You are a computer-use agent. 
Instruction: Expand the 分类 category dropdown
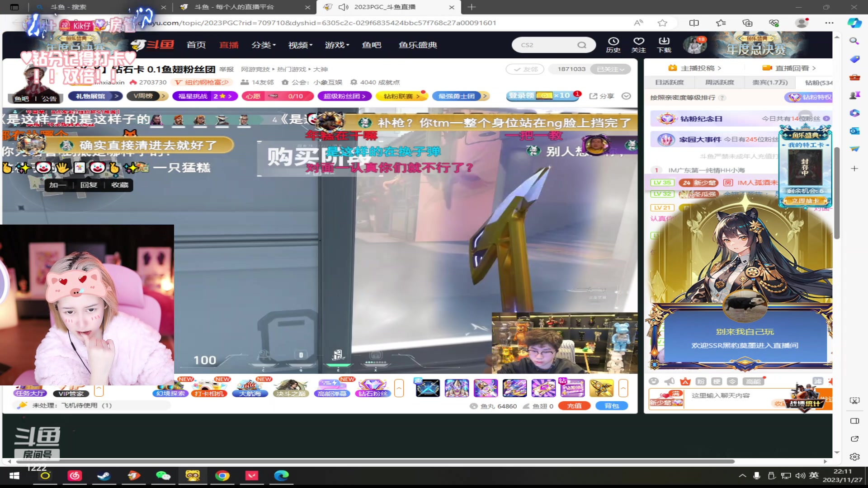(x=264, y=45)
